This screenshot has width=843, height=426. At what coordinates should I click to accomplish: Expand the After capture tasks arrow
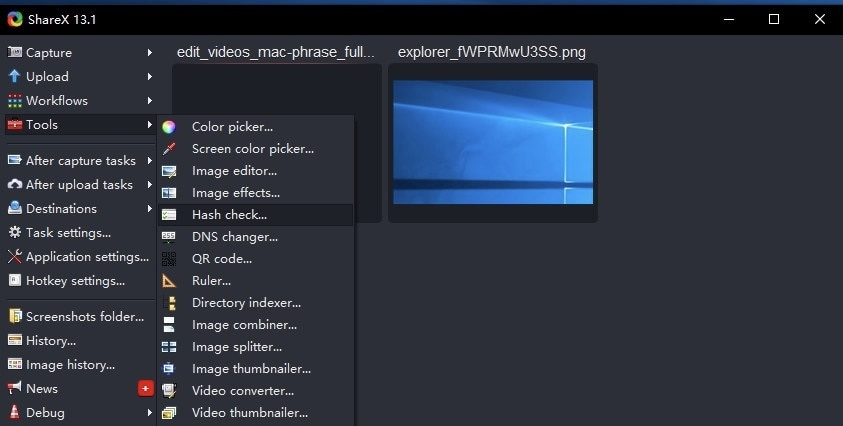(x=149, y=161)
